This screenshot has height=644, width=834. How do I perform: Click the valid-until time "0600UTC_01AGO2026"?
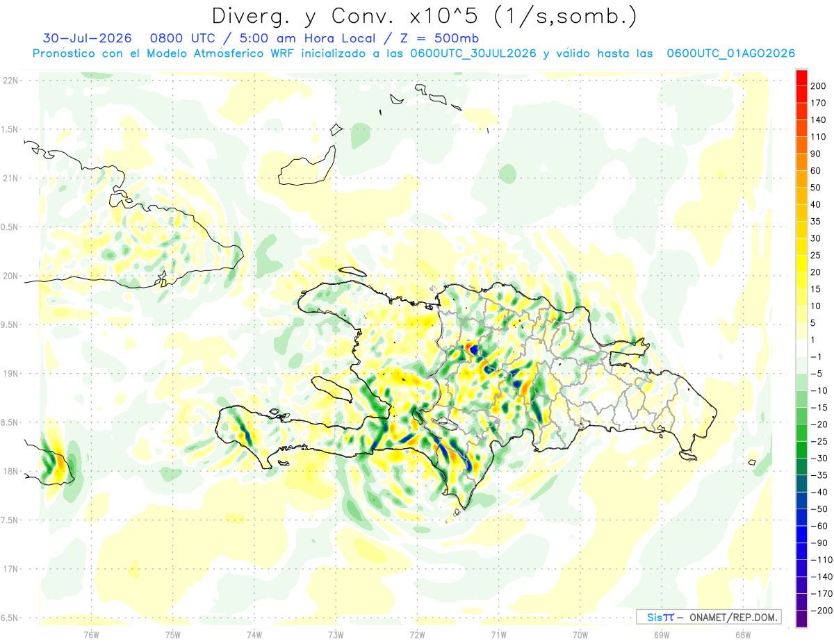(x=731, y=53)
